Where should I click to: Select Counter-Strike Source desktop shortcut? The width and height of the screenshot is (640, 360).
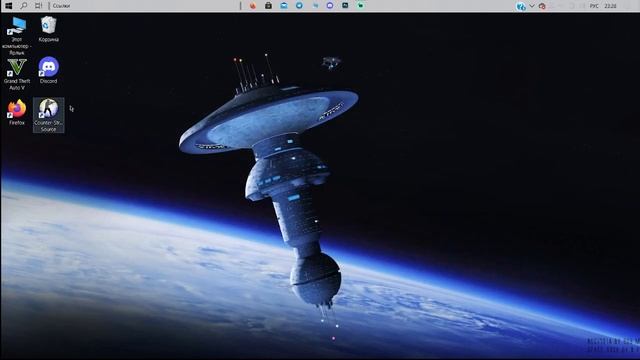49,115
